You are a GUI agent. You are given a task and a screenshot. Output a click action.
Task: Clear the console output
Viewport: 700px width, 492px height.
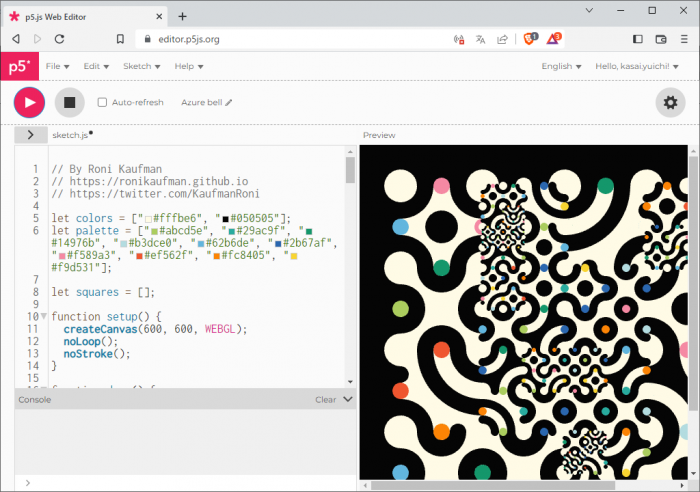coord(325,399)
